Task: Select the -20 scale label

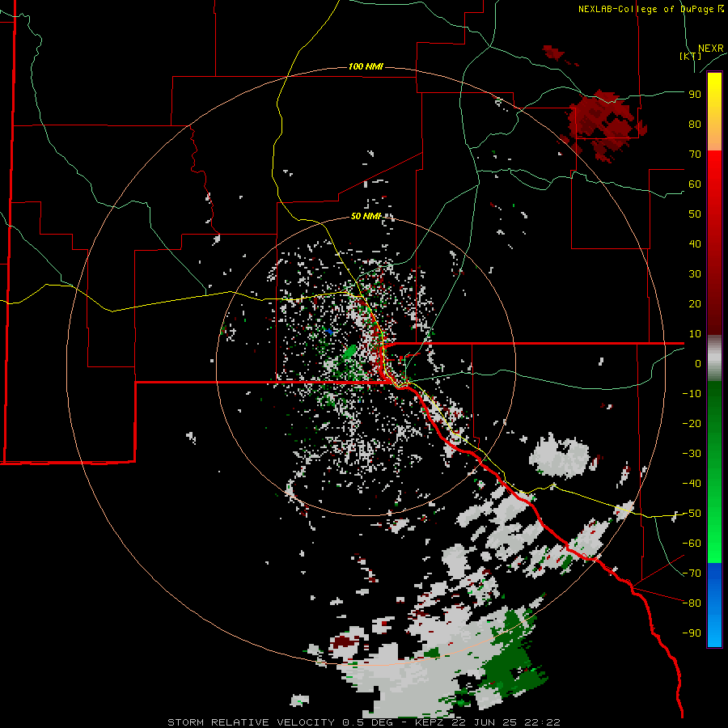Action: pos(692,424)
